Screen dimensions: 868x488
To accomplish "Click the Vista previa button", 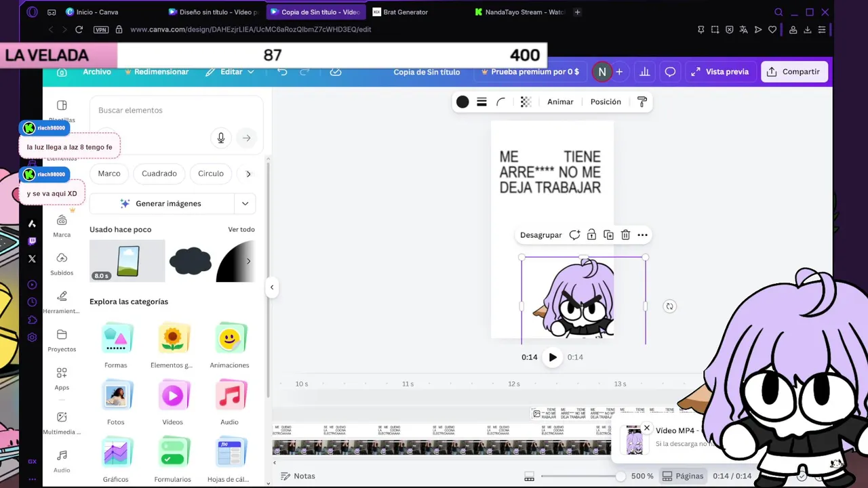I will pos(719,72).
